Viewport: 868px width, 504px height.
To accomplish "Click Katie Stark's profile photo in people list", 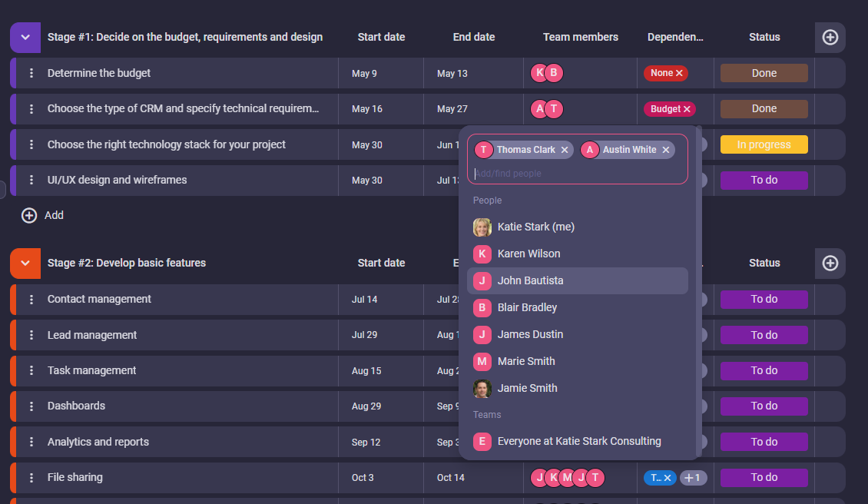I will pyautogui.click(x=482, y=227).
